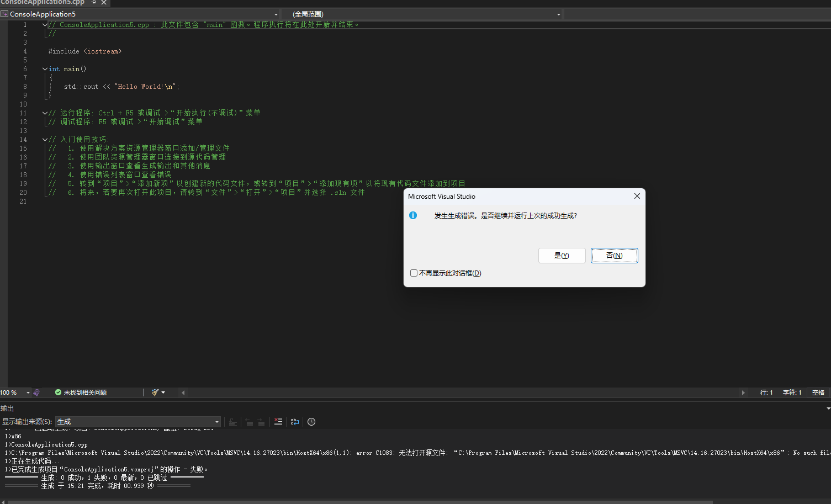Check the 不再显示此对话框 checkbox
This screenshot has width=831, height=504.
click(x=414, y=273)
